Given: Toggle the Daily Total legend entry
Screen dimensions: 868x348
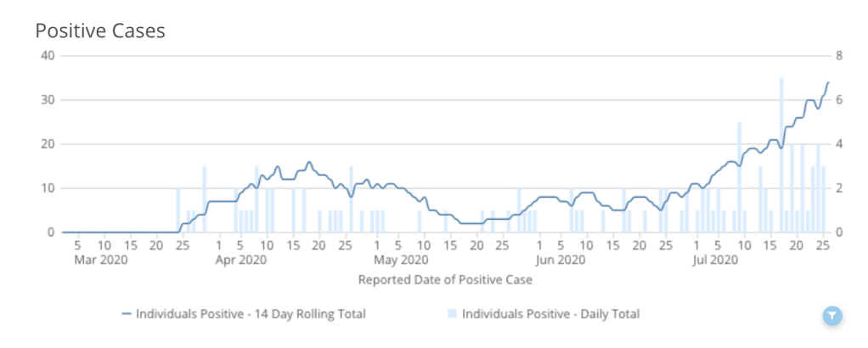Looking at the screenshot, I should point(550,314).
